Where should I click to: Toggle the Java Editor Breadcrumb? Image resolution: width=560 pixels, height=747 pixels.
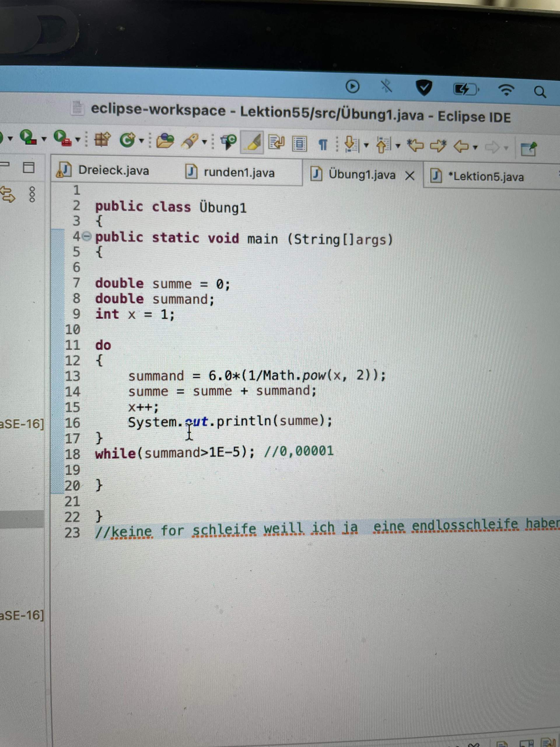click(229, 142)
